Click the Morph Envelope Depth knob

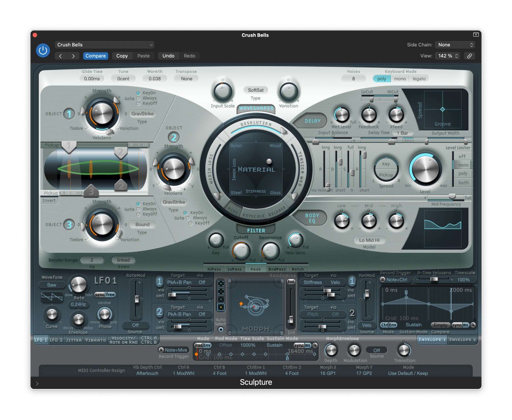[331, 350]
